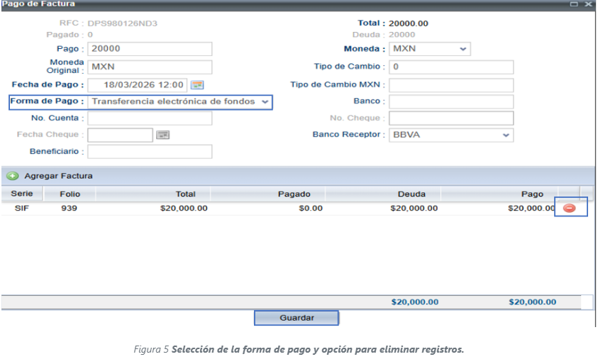The height and width of the screenshot is (364, 598).
Task: Expand the Banco Receptor BBVA dropdown
Action: coord(506,135)
